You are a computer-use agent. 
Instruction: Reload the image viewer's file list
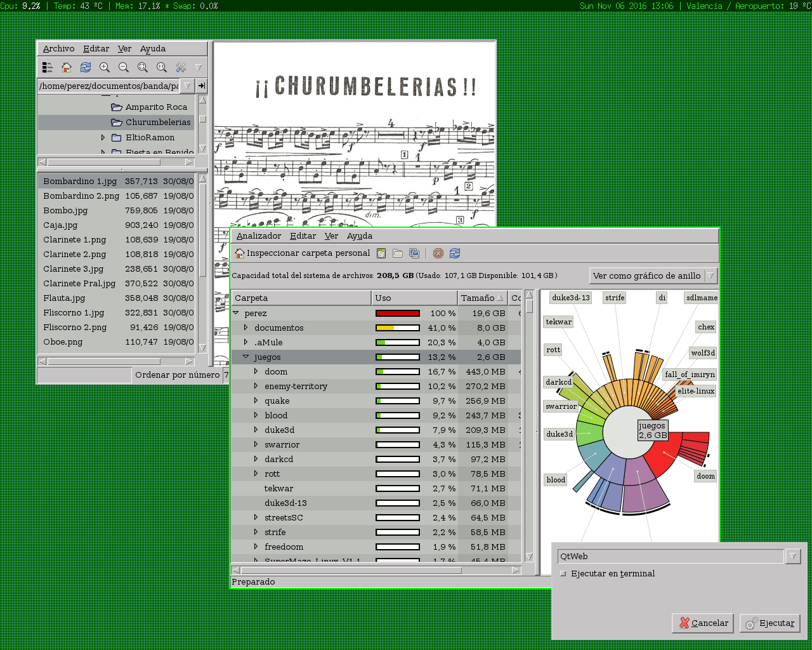(86, 67)
